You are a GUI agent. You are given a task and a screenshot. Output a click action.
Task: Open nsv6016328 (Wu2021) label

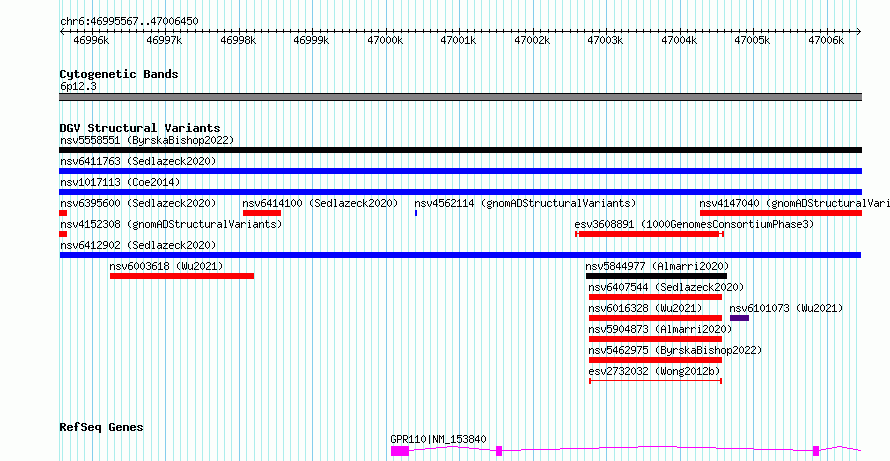coord(645,308)
